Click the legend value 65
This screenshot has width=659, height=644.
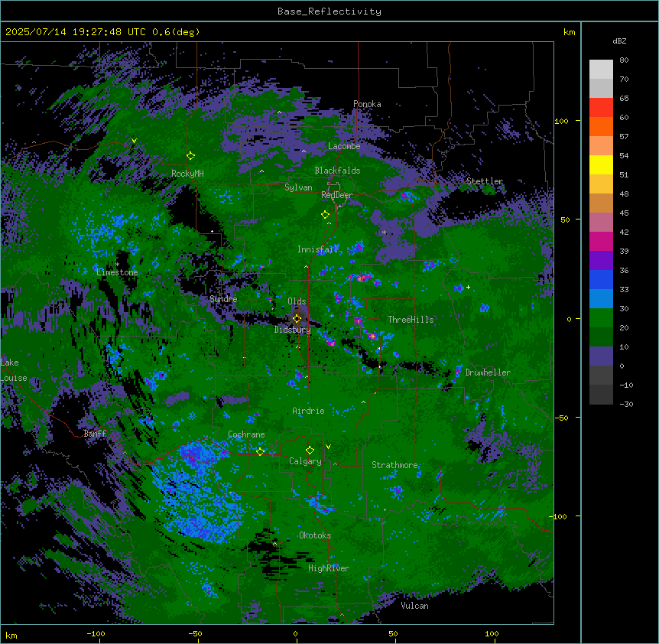(624, 99)
